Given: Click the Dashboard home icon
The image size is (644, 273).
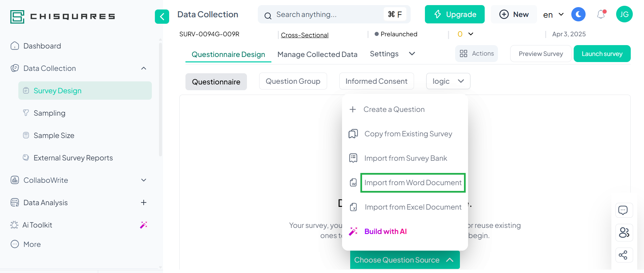Looking at the screenshot, I should (x=15, y=46).
